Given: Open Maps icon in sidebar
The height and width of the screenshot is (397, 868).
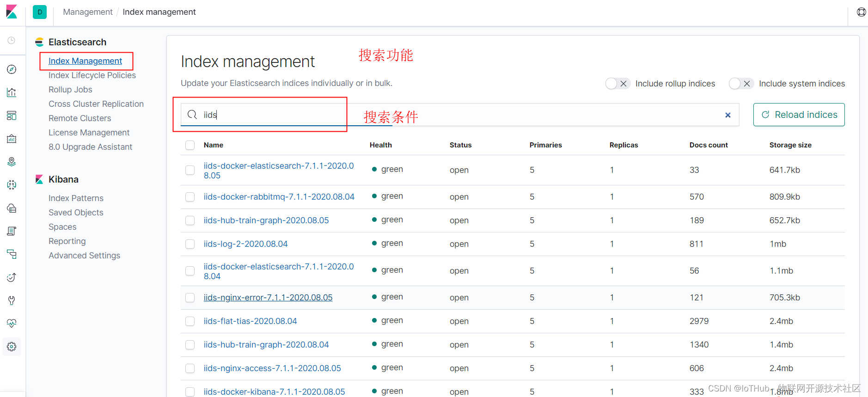Looking at the screenshot, I should point(12,162).
